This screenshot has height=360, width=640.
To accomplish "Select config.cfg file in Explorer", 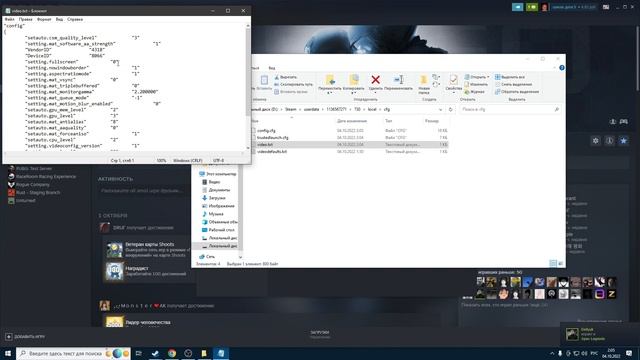I will click(x=266, y=131).
